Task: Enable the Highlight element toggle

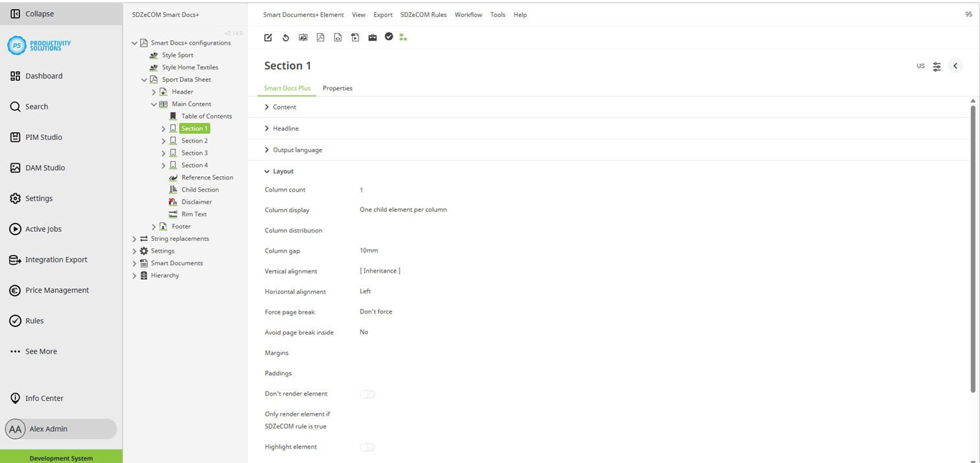Action: (367, 447)
